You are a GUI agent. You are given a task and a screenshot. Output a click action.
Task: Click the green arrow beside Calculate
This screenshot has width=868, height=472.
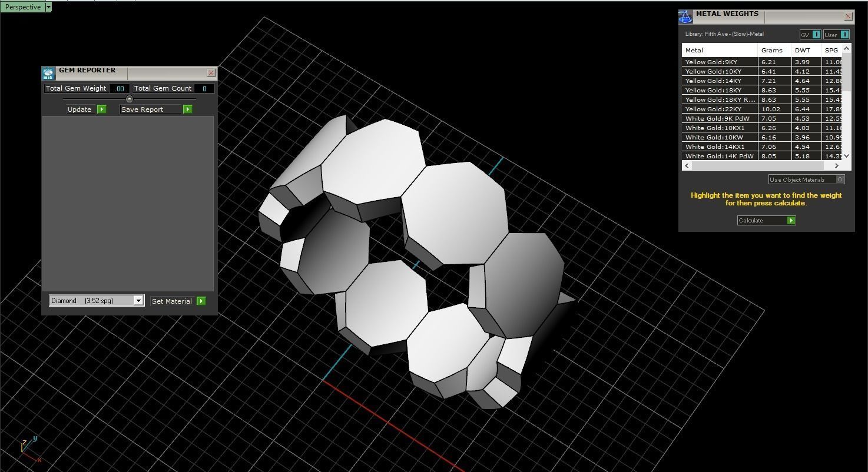point(791,221)
